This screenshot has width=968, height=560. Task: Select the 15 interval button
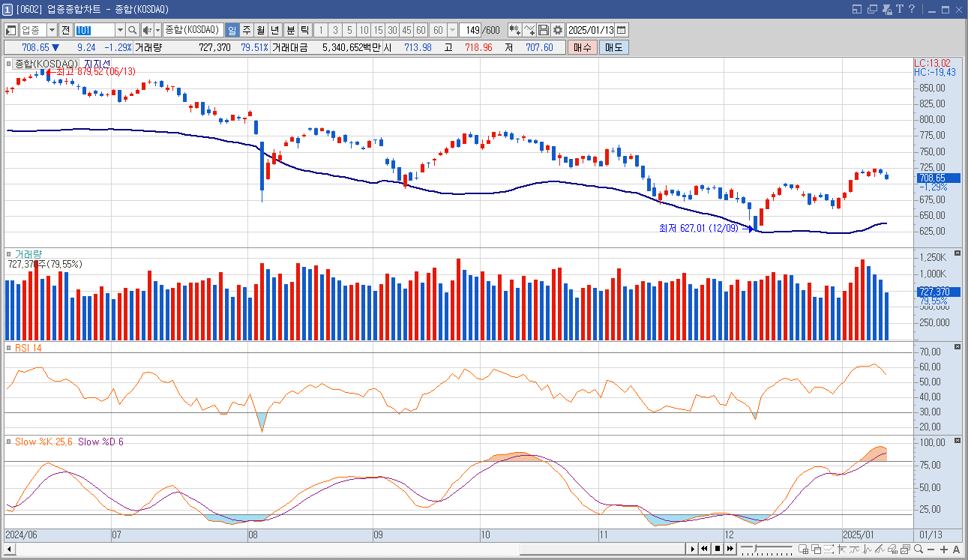[378, 30]
